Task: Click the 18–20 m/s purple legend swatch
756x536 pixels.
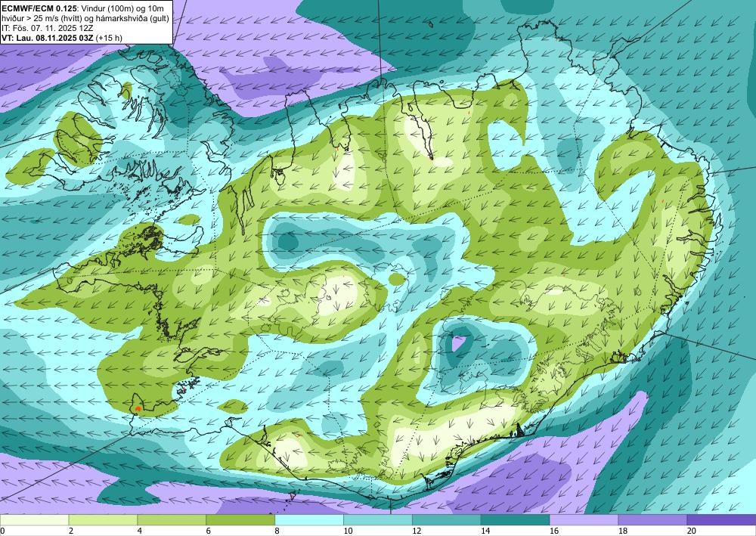Action: point(652,520)
